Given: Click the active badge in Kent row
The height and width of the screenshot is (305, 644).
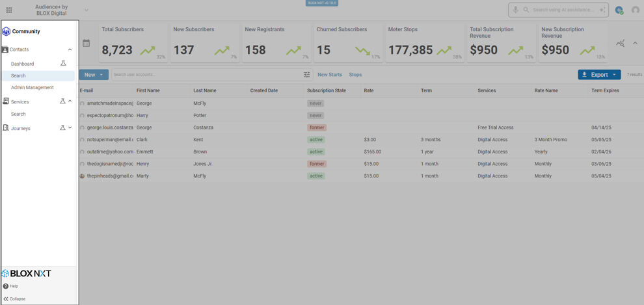Looking at the screenshot, I should point(316,140).
